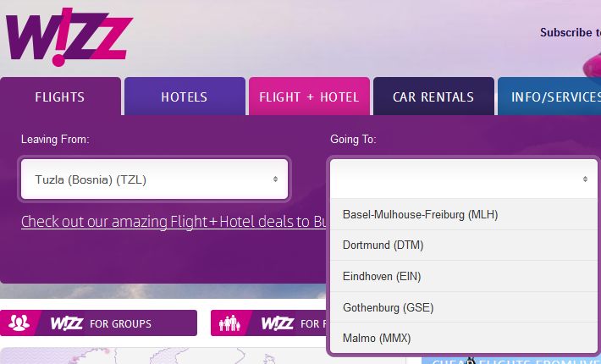Screen dimensions: 601x364
Task: Click the Leaving From selector arrows icon
Action: pos(275,179)
